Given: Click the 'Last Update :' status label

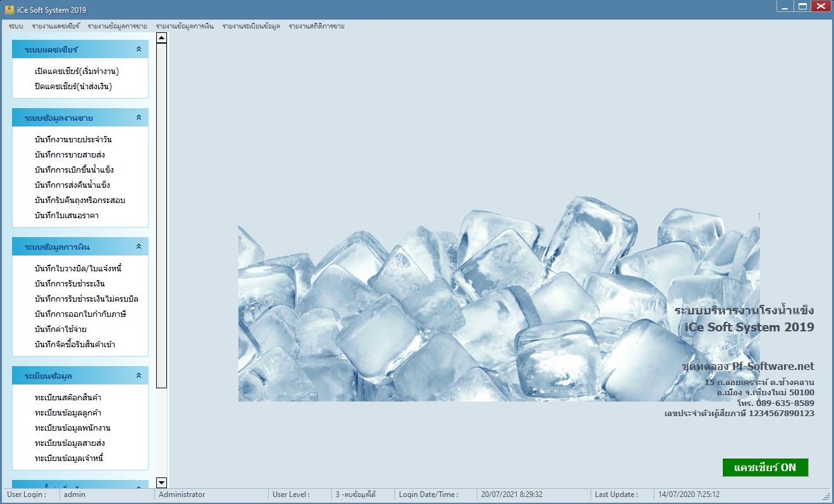Looking at the screenshot, I should (x=616, y=495).
